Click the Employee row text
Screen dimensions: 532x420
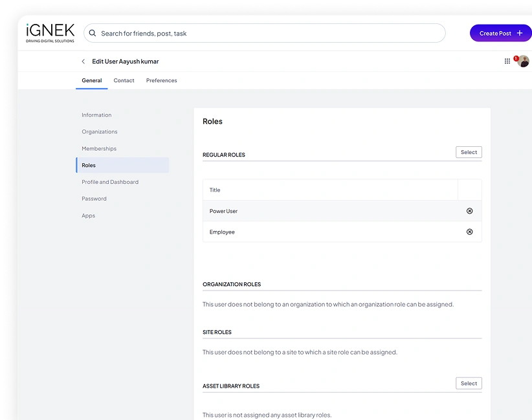222,232
